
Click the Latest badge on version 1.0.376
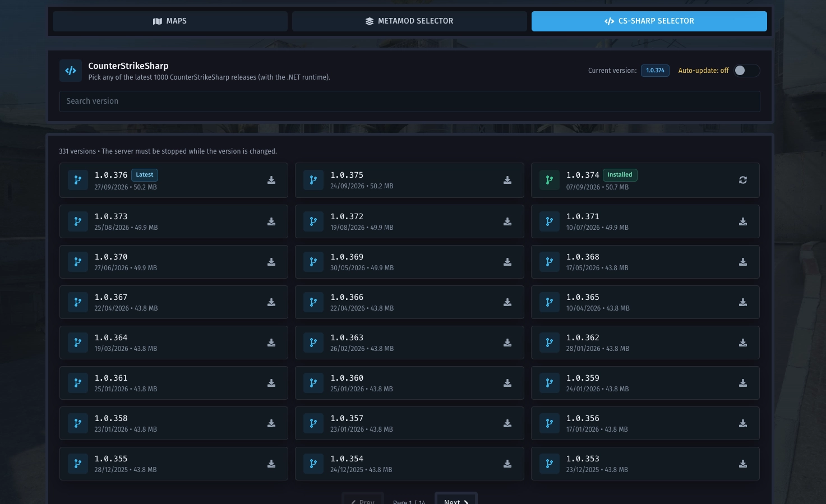(x=145, y=175)
